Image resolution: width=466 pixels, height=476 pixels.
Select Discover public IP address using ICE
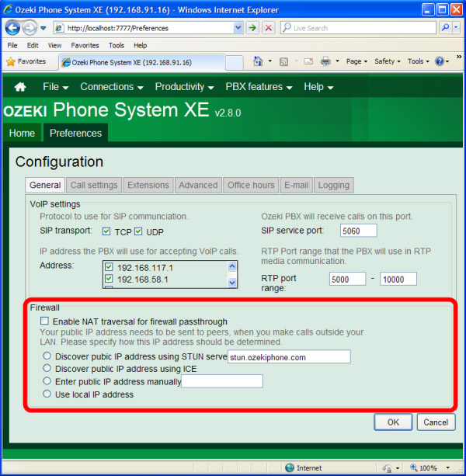tap(47, 368)
